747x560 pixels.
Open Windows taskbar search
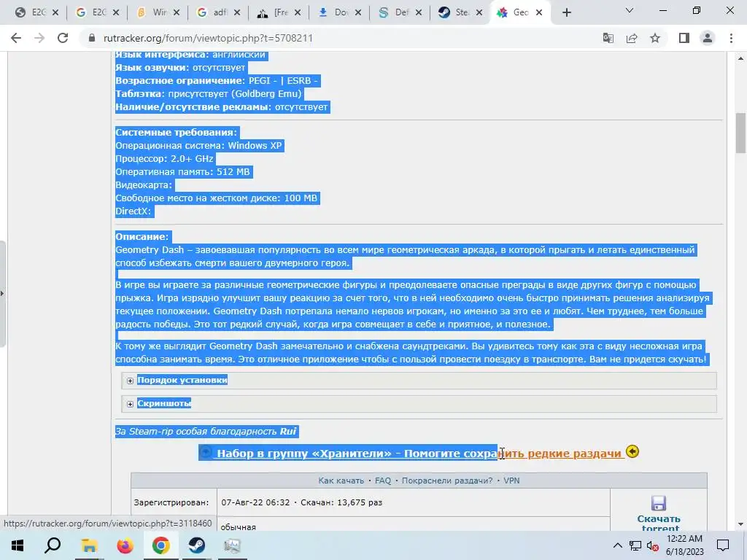pyautogui.click(x=53, y=545)
